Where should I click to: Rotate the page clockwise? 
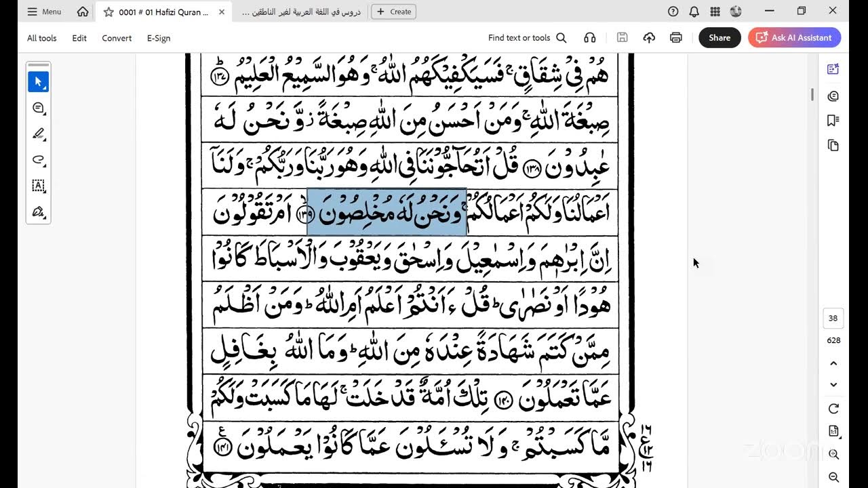(x=833, y=409)
